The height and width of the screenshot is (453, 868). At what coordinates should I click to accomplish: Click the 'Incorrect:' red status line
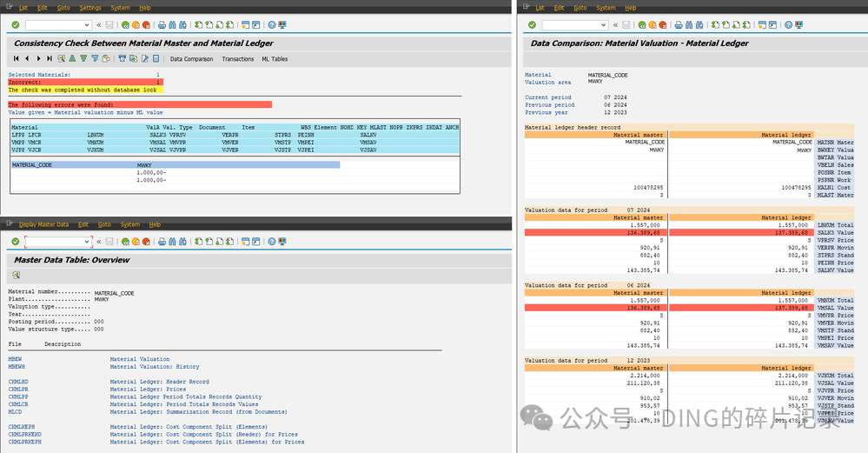click(86, 82)
